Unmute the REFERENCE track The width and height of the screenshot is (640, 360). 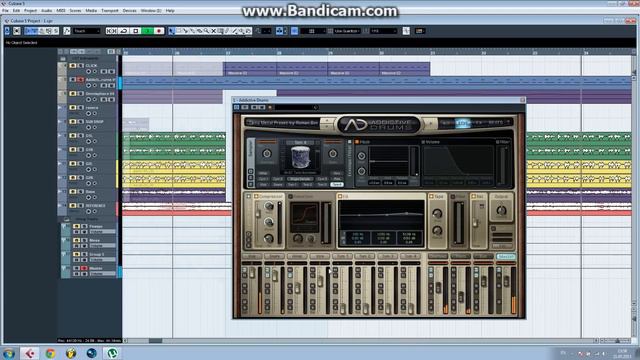[x=73, y=206]
